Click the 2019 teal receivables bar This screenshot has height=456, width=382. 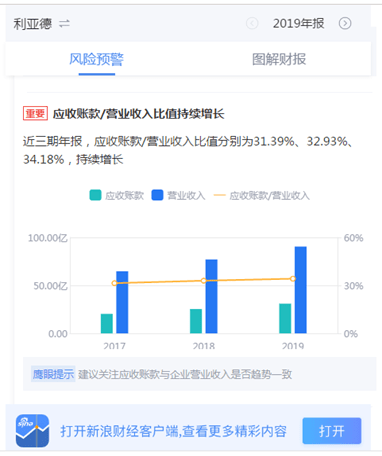click(285, 319)
